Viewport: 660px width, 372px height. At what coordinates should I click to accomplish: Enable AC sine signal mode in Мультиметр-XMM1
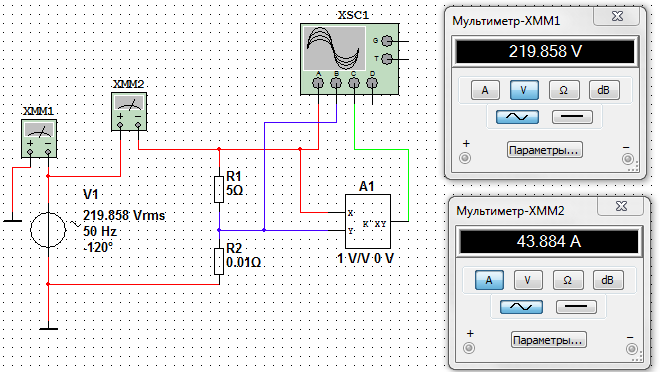pyautogui.click(x=517, y=117)
